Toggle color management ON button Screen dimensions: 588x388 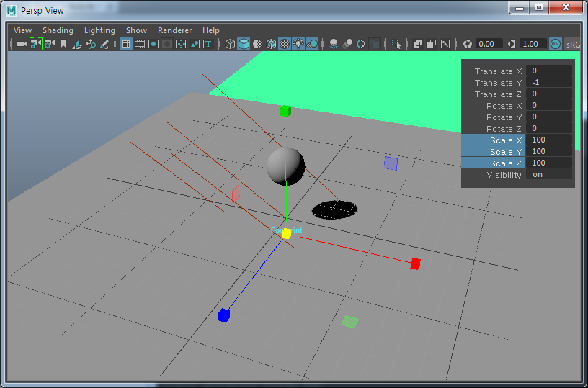click(x=556, y=44)
